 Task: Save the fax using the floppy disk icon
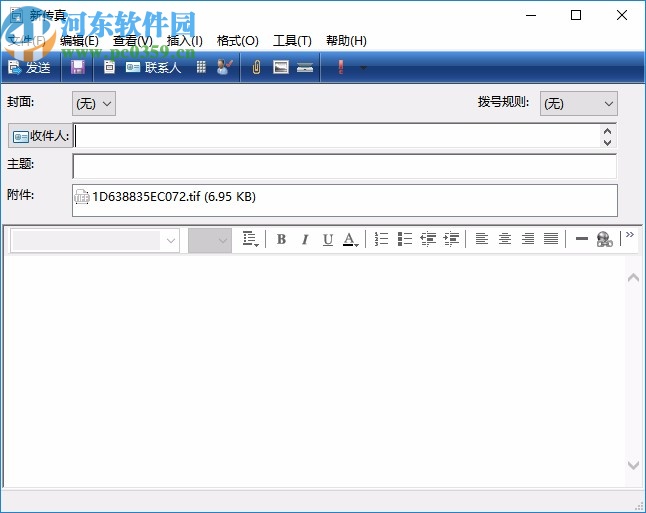click(77, 67)
